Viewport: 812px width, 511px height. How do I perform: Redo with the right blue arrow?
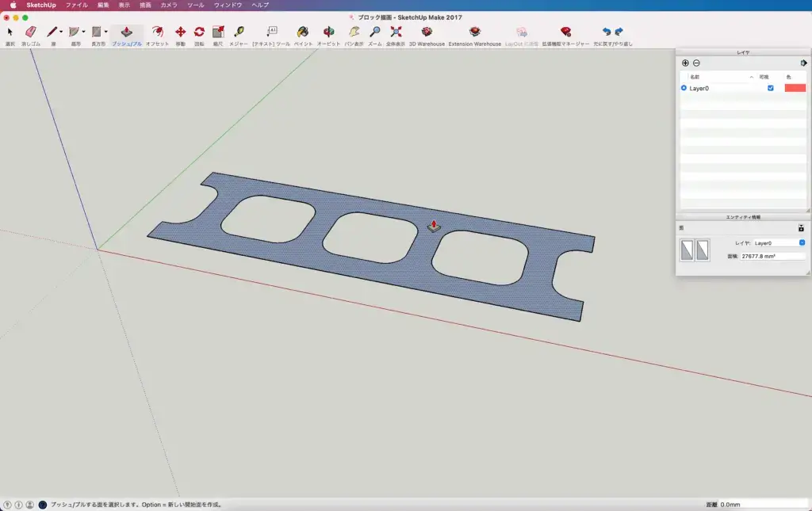click(x=619, y=32)
